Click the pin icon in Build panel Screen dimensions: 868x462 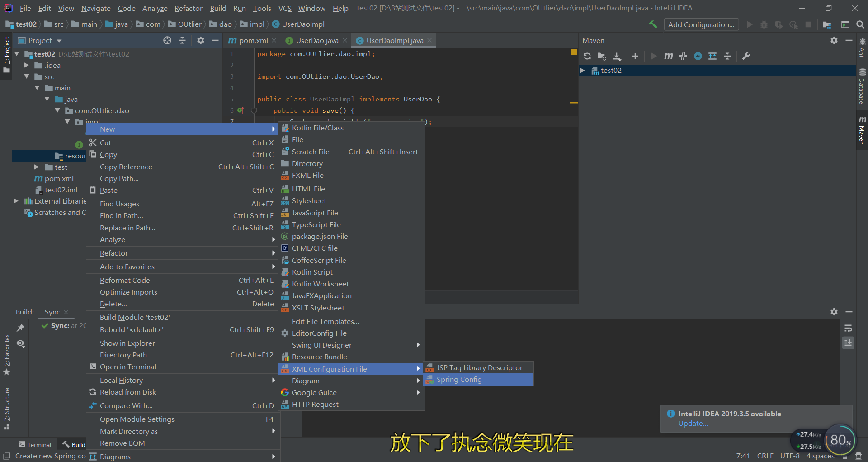click(x=20, y=328)
